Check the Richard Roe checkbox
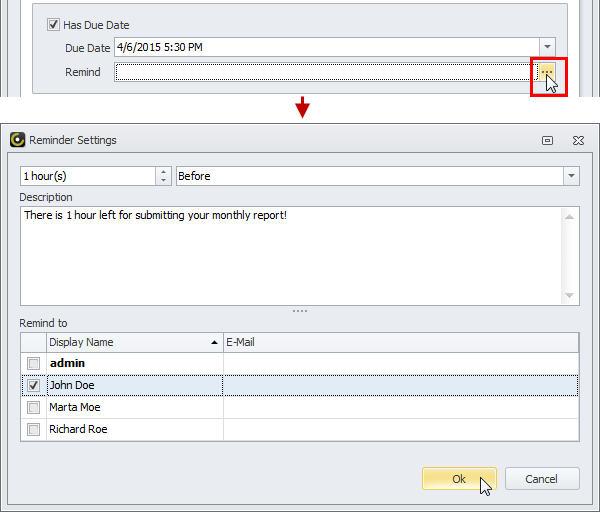Screen dimensions: 600x512 (x=33, y=429)
